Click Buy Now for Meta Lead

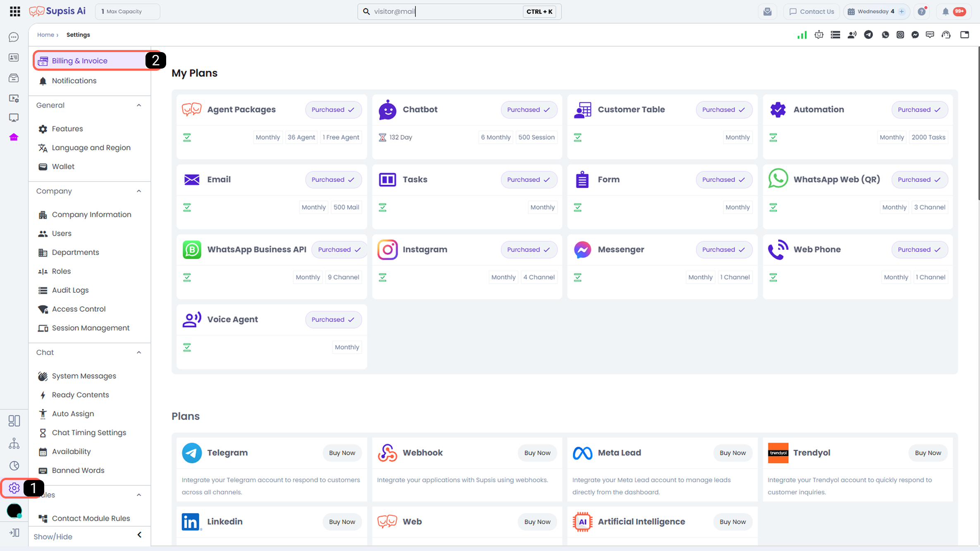tap(732, 453)
